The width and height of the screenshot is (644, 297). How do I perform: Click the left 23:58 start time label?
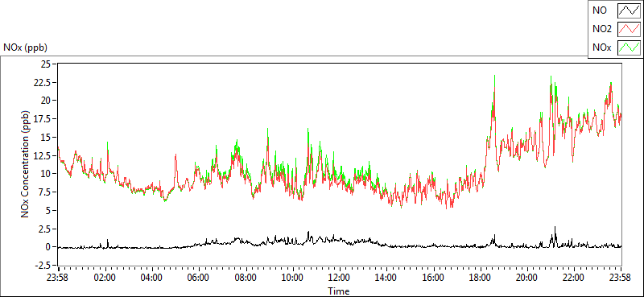click(x=58, y=278)
